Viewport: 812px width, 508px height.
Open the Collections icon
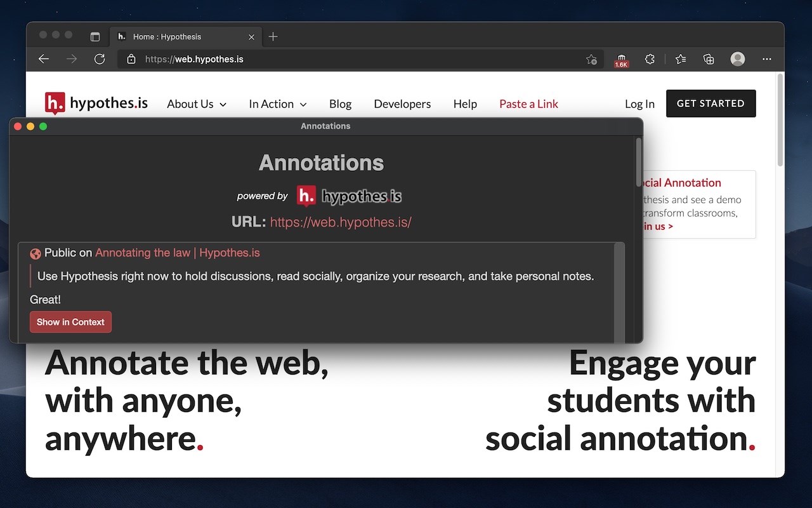[x=709, y=59]
